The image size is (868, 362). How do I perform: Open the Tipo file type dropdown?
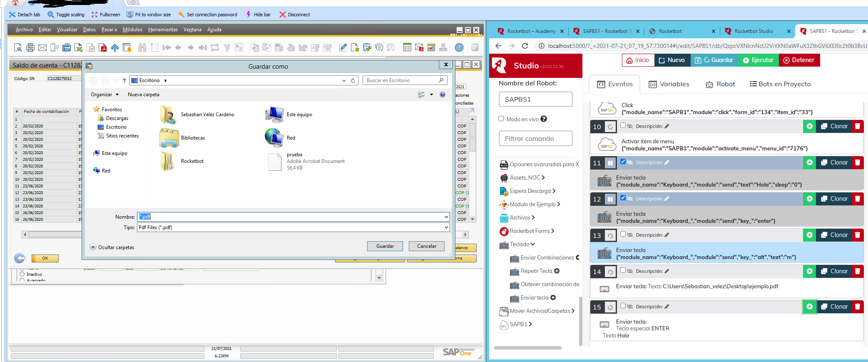pyautogui.click(x=446, y=227)
